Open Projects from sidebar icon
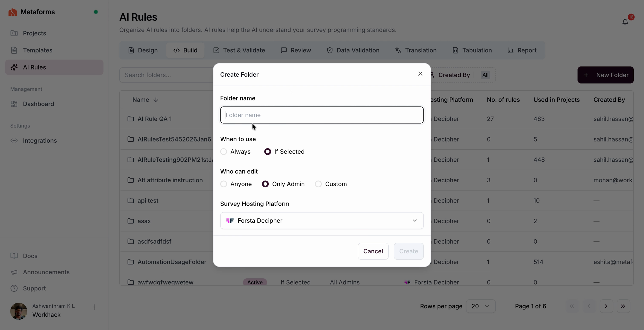This screenshot has width=644, height=330. [x=14, y=33]
